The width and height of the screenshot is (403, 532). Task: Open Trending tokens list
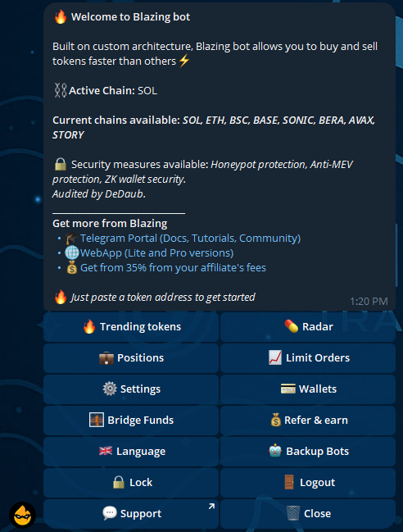(131, 327)
